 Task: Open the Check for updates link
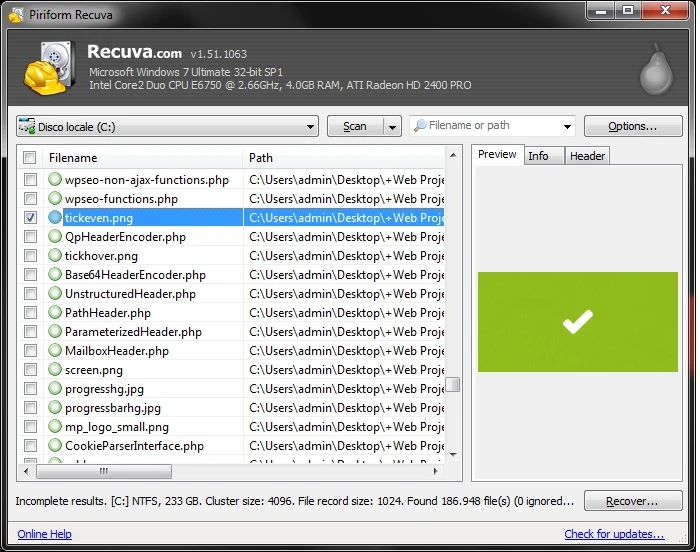(x=614, y=534)
